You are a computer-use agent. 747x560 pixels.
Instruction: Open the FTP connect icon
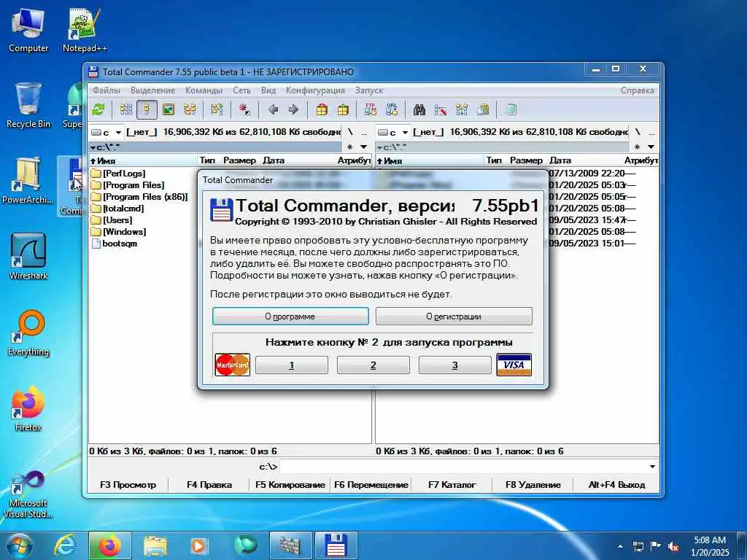click(x=371, y=110)
